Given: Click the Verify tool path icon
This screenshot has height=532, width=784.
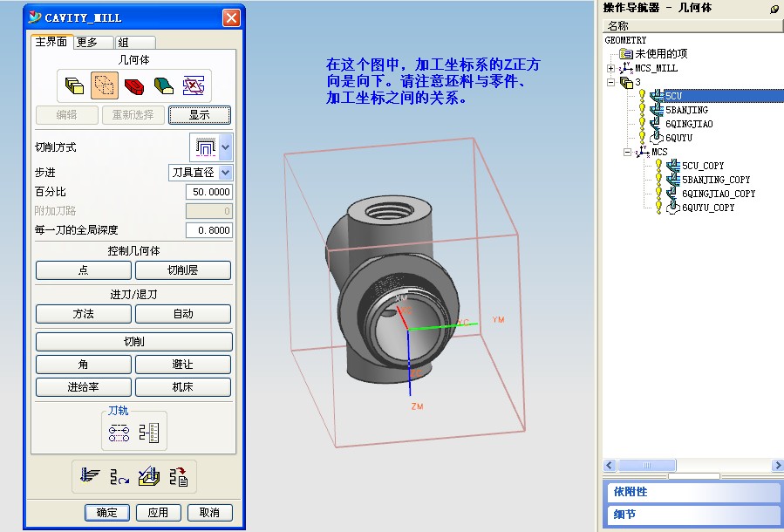Looking at the screenshot, I should click(149, 476).
